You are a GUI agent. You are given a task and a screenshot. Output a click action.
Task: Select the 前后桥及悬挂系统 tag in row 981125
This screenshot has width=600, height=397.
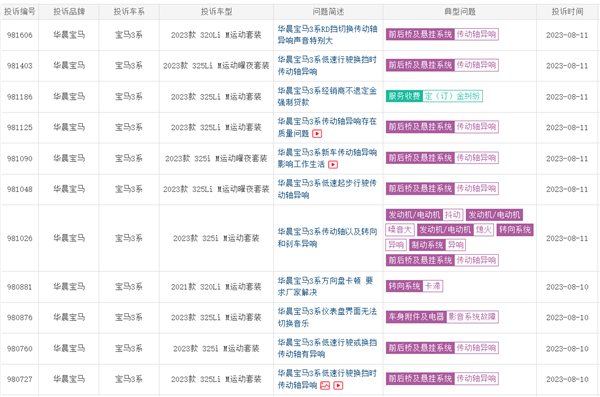(420, 127)
